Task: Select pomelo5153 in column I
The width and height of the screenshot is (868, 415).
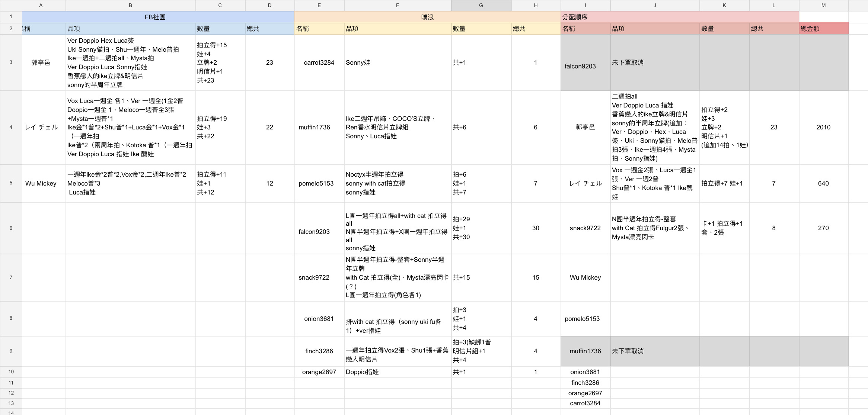Action: (585, 319)
